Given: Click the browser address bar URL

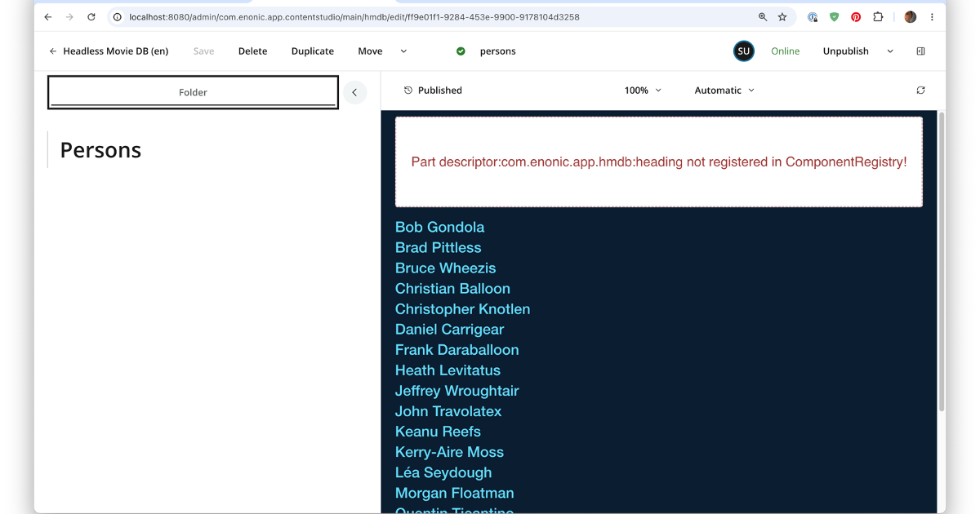Looking at the screenshot, I should coord(354,16).
